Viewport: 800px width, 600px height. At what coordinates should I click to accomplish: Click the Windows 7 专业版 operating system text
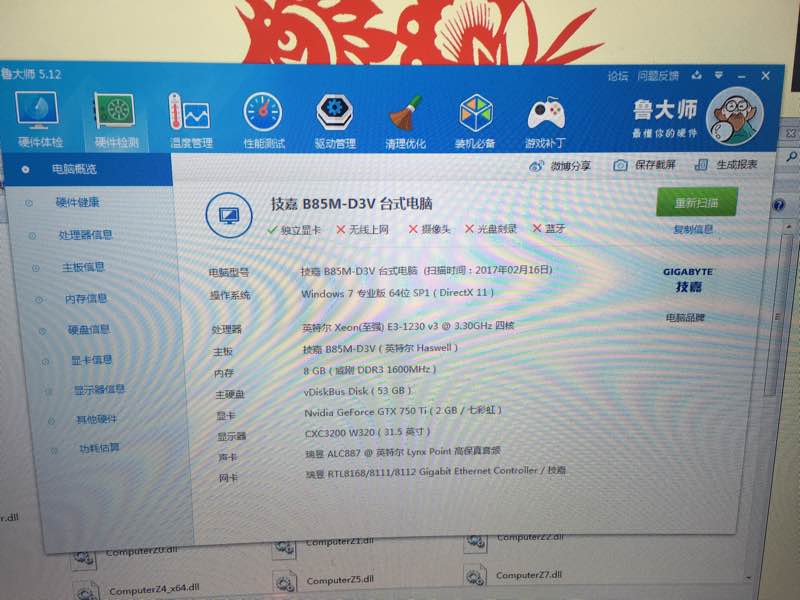tap(397, 293)
